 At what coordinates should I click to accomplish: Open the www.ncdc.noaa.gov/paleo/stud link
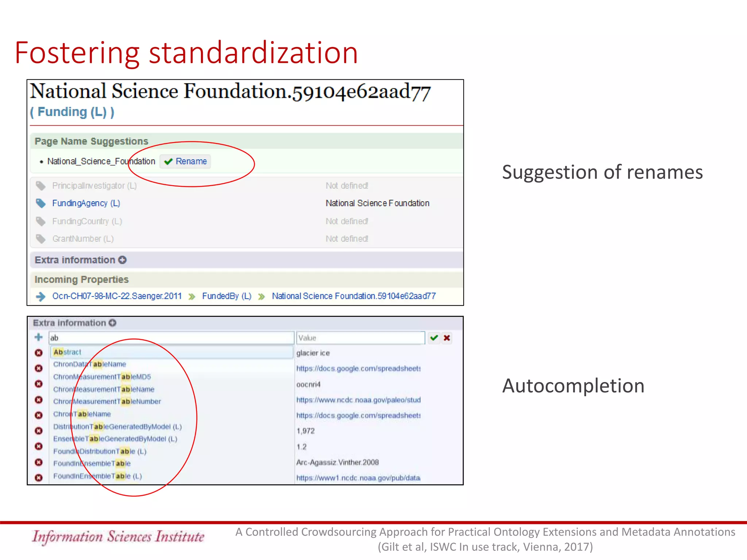pos(359,400)
